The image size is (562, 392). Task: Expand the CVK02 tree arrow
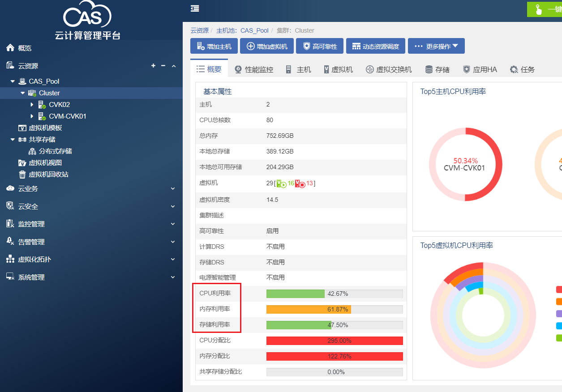tap(32, 105)
